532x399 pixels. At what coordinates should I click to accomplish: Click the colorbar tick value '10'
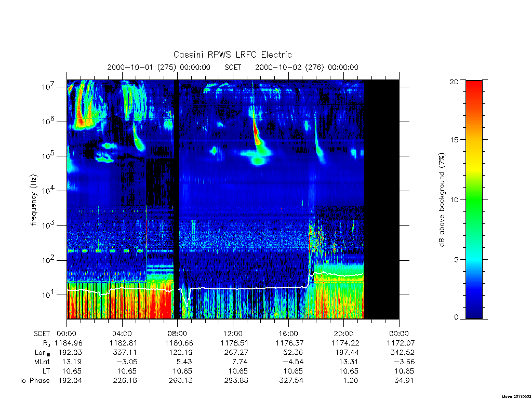click(x=454, y=199)
